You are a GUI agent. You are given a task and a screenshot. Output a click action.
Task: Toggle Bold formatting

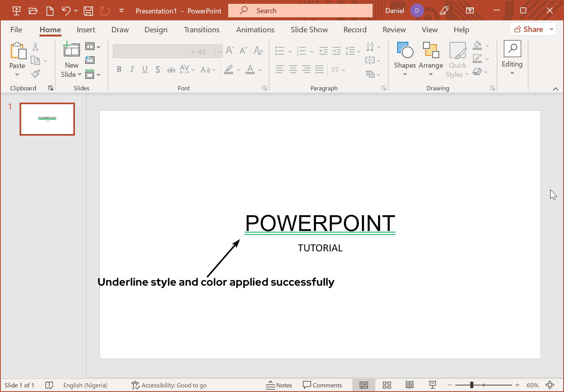119,70
